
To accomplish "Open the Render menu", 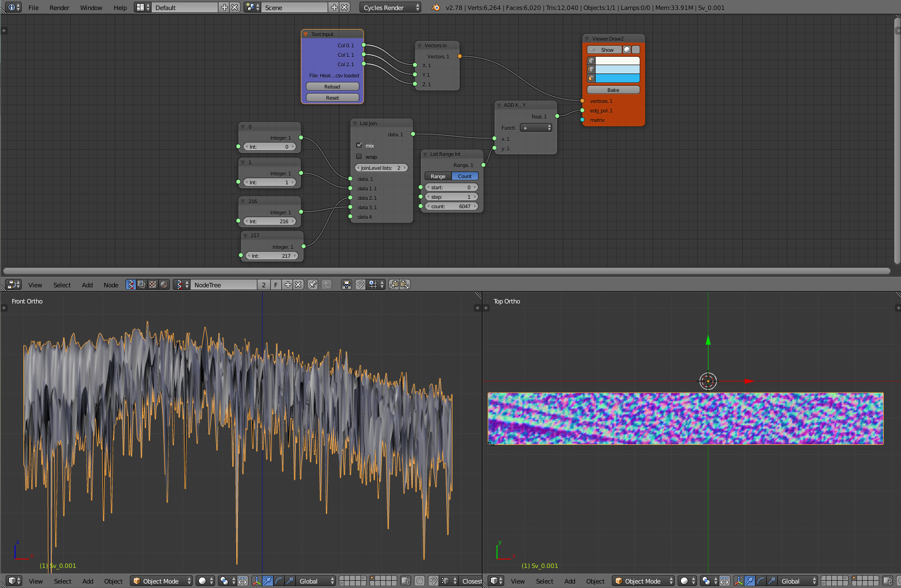I will click(x=60, y=7).
